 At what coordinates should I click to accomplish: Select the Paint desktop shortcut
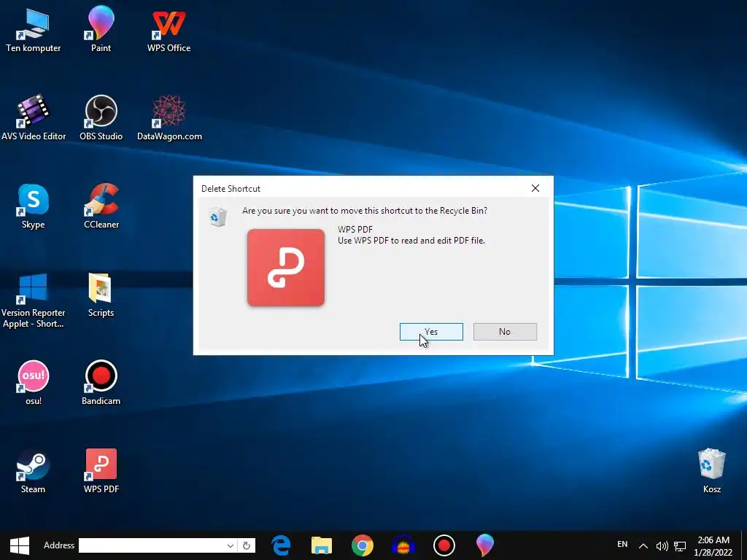pyautogui.click(x=101, y=29)
